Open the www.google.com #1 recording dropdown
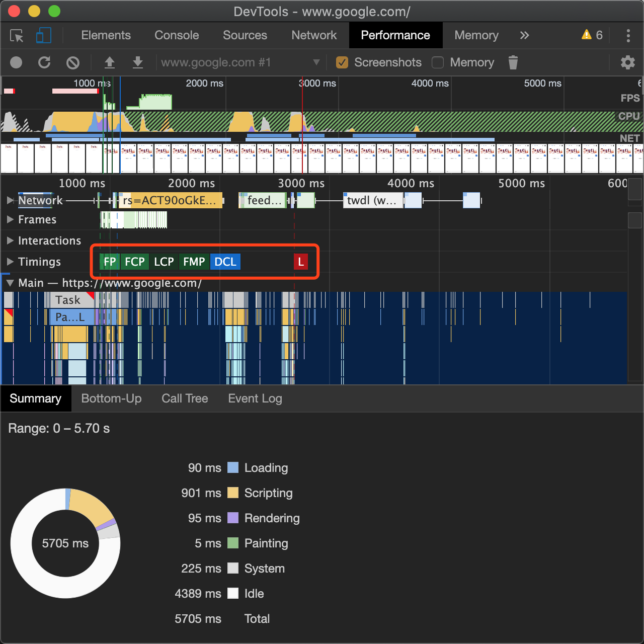Screen dimensions: 644x644 tap(240, 62)
